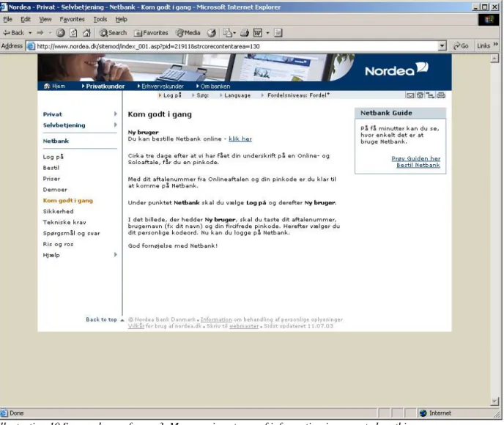
Task: Click the sitemap icon on Nordea page
Action: pyautogui.click(x=430, y=95)
